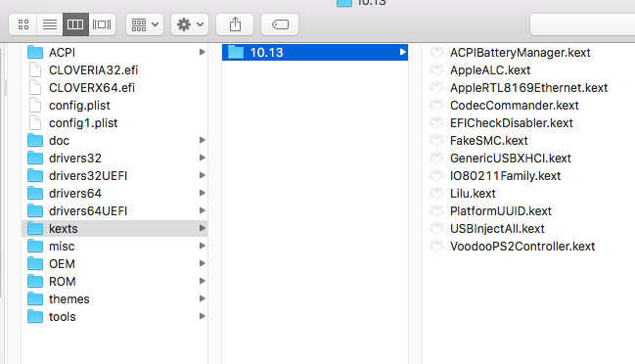Screen dimensions: 635x364
Task: Switch to cover flow view
Action: click(x=102, y=24)
